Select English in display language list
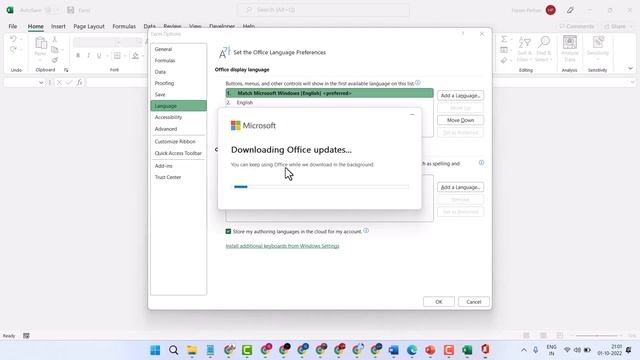 point(329,102)
